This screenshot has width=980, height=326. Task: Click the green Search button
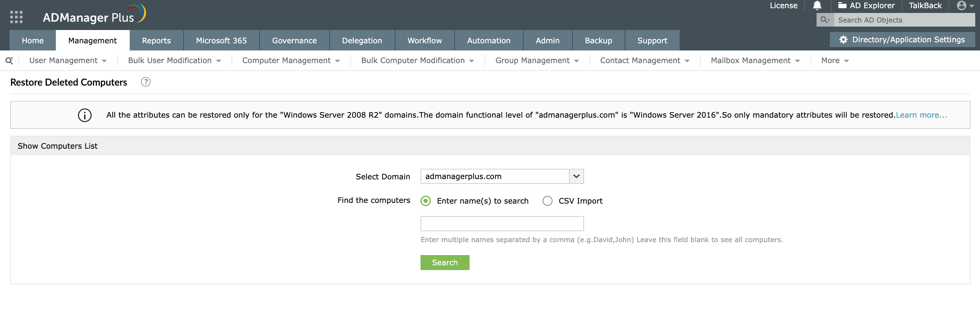click(x=445, y=263)
